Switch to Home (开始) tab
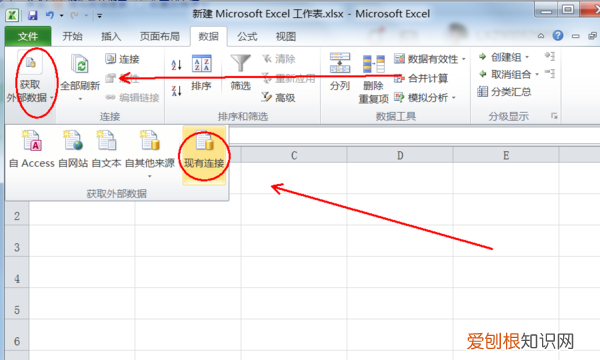This screenshot has width=600, height=360. pos(72,36)
